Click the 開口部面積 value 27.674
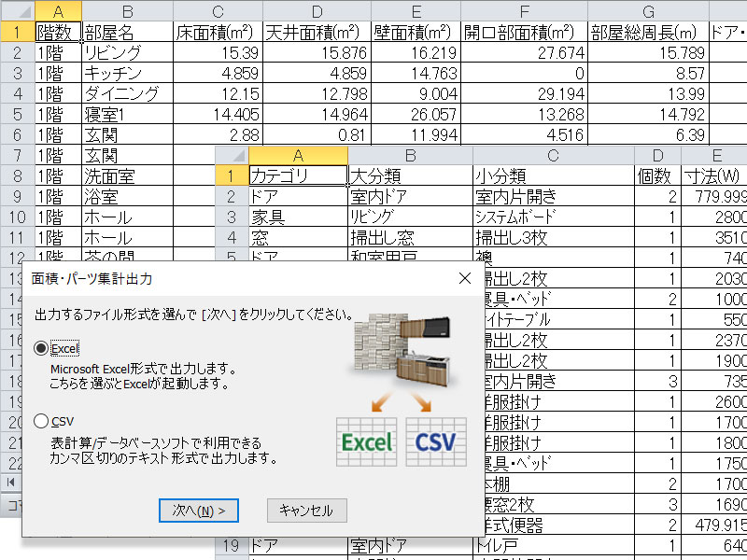The height and width of the screenshot is (560, 747). [524, 52]
